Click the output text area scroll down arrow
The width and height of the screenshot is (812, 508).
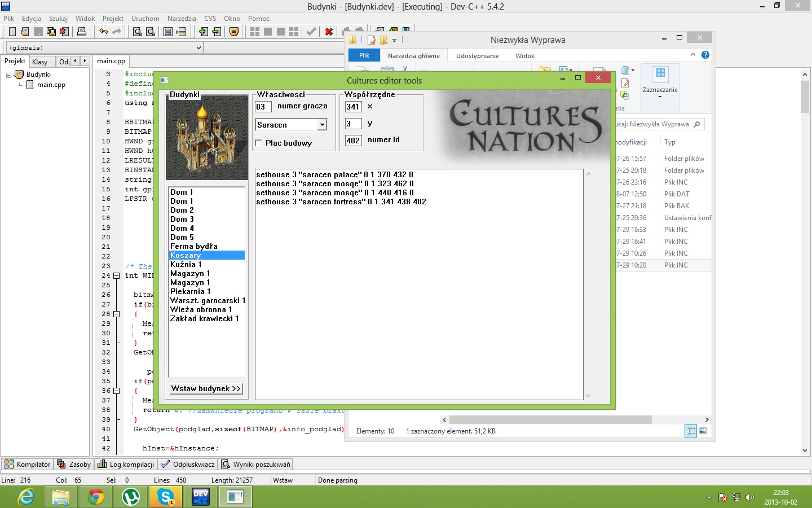(x=588, y=396)
